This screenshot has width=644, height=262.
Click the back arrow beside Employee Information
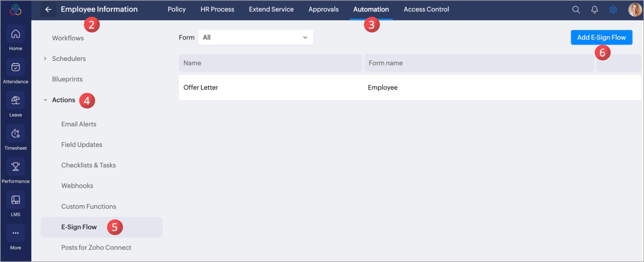48,9
